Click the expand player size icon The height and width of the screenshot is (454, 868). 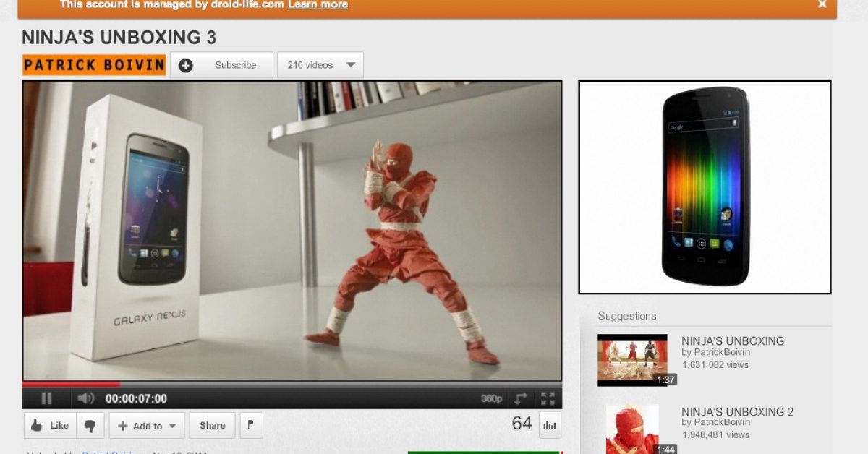[x=520, y=399]
